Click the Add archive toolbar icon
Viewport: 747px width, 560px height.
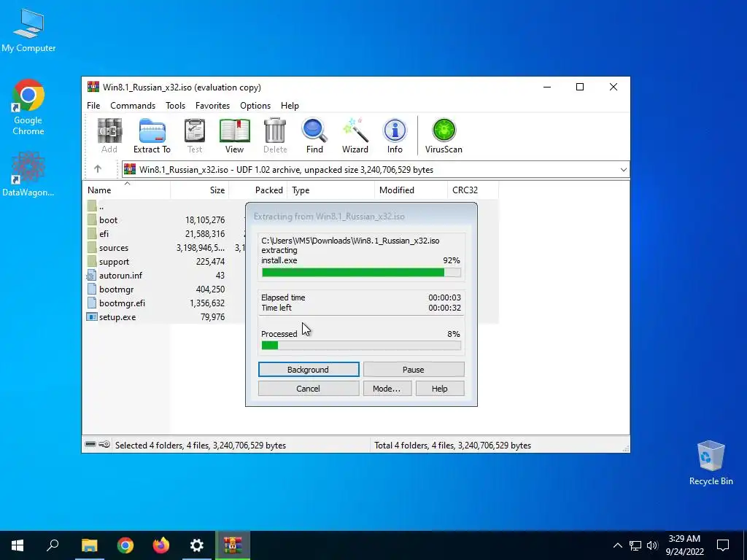109,136
